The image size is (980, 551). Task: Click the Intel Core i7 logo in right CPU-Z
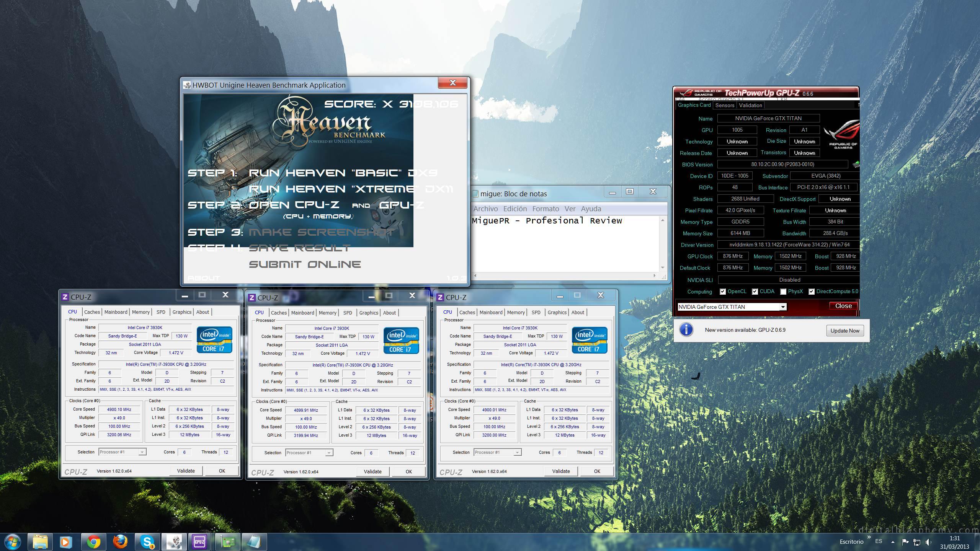tap(590, 340)
